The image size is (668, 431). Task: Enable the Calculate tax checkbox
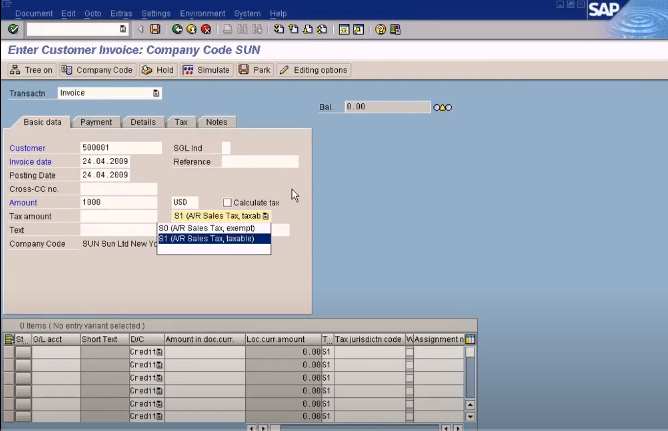[227, 202]
